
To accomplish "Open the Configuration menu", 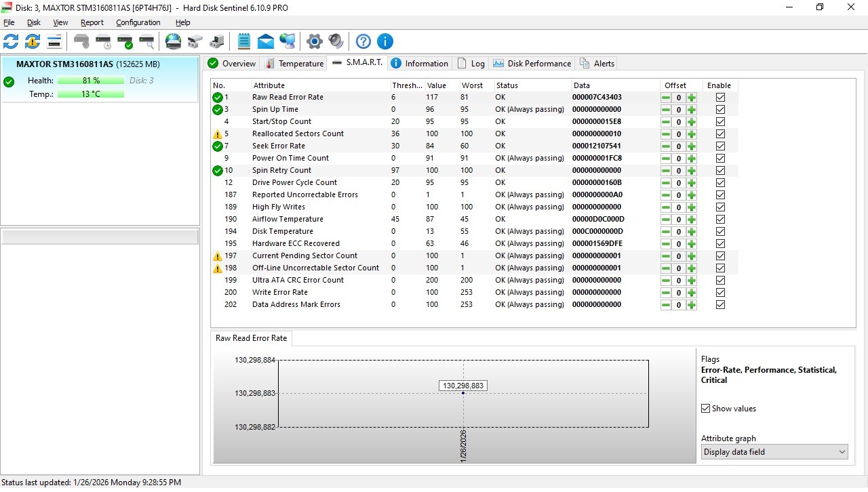I will point(138,22).
